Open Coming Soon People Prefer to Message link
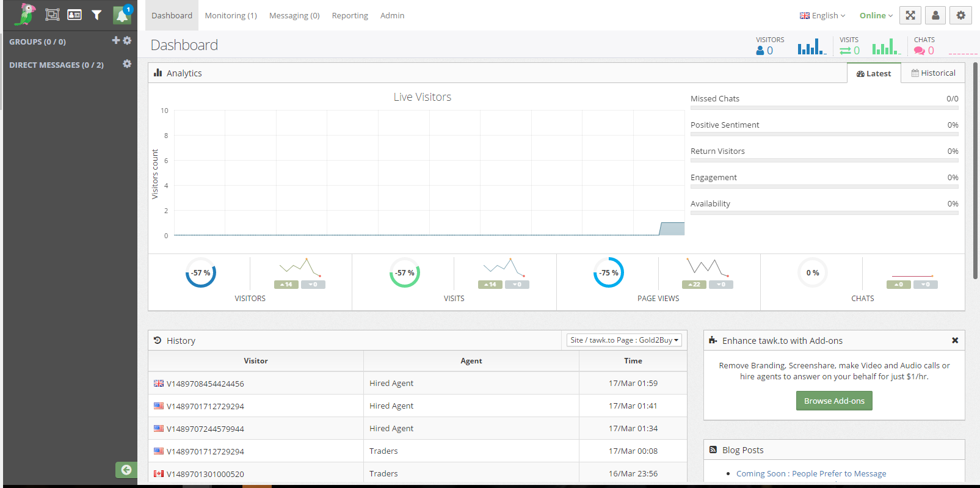This screenshot has height=488, width=980. pos(811,473)
